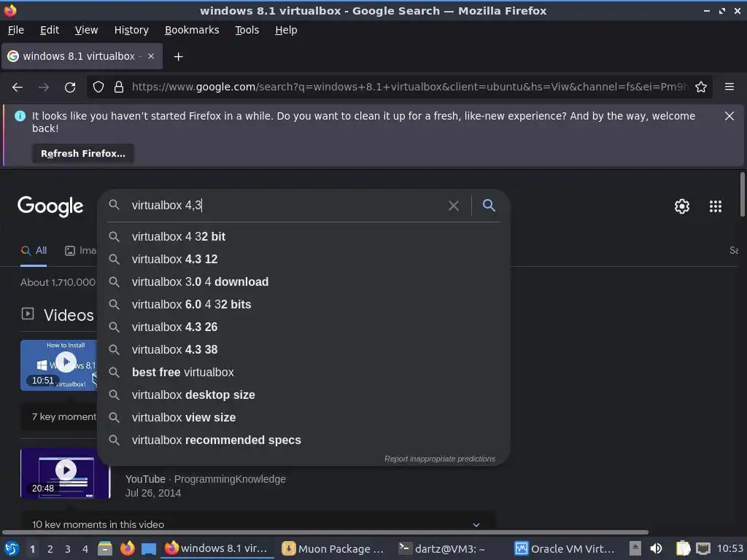
Task: Choose suggestion virtualbox view size
Action: 304,418
